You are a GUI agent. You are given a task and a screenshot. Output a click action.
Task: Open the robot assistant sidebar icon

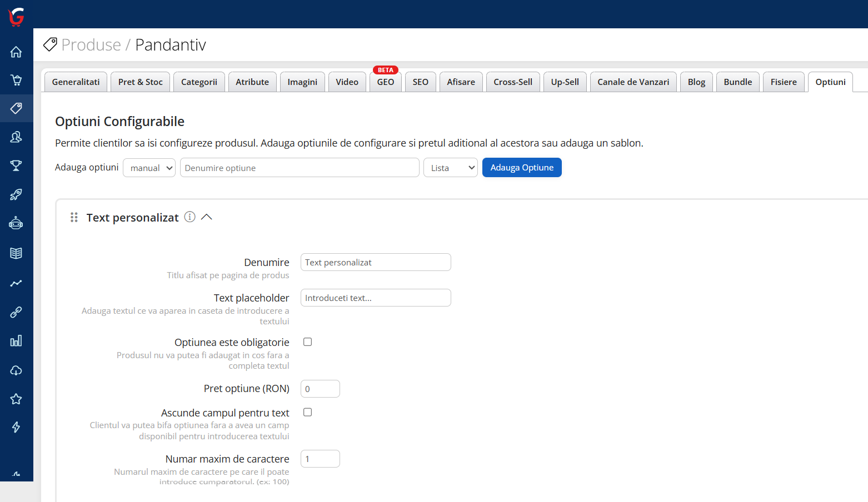pos(16,223)
